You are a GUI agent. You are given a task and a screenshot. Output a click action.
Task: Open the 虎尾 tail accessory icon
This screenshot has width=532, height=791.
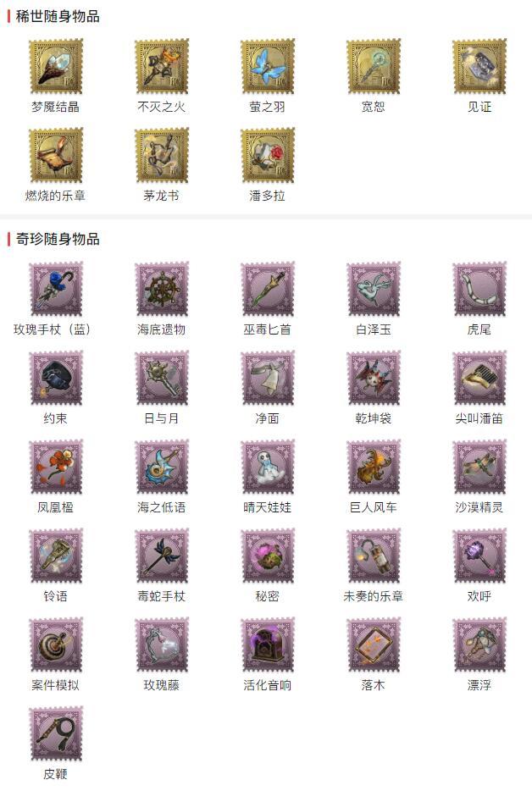pos(479,289)
